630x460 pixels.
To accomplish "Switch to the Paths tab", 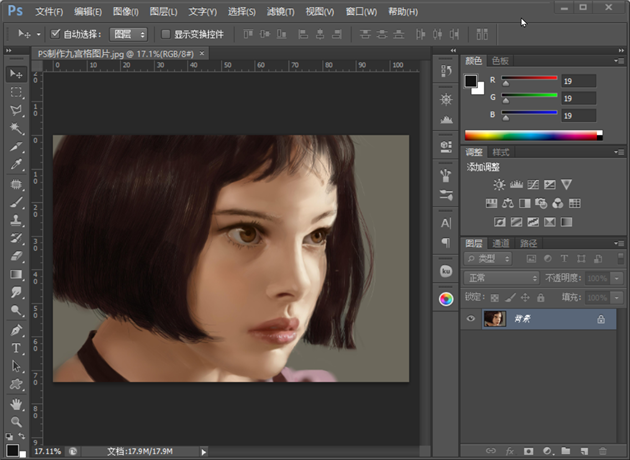I will point(528,243).
